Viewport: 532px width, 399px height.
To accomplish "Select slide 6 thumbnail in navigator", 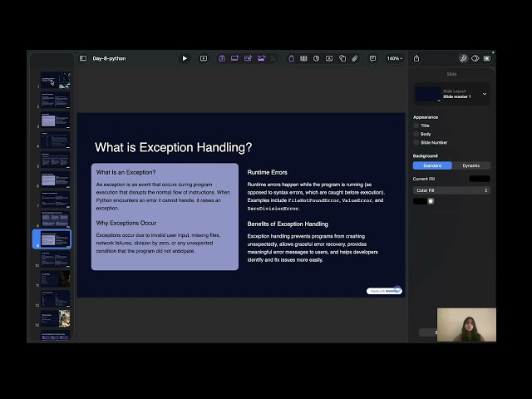I will pyautogui.click(x=56, y=180).
